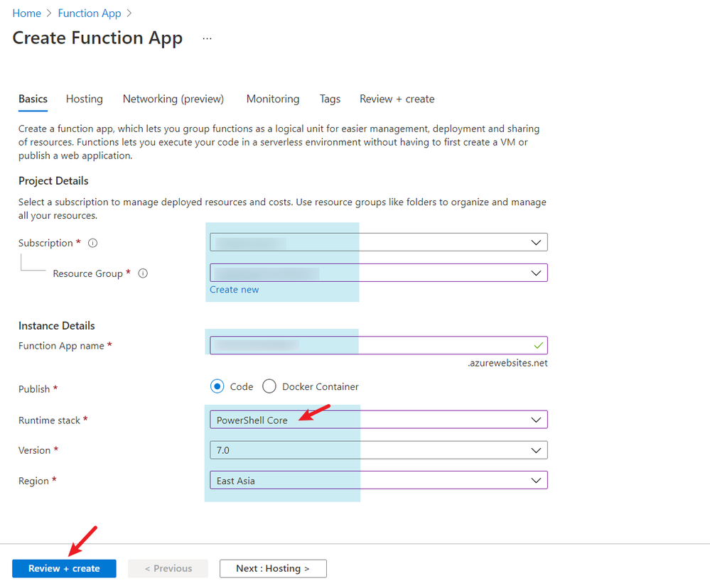Switch to the Review + create tab

pos(397,99)
